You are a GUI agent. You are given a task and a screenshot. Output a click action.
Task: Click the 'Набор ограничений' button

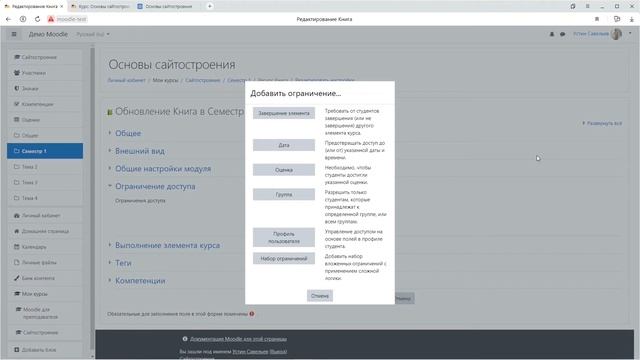coord(284,258)
